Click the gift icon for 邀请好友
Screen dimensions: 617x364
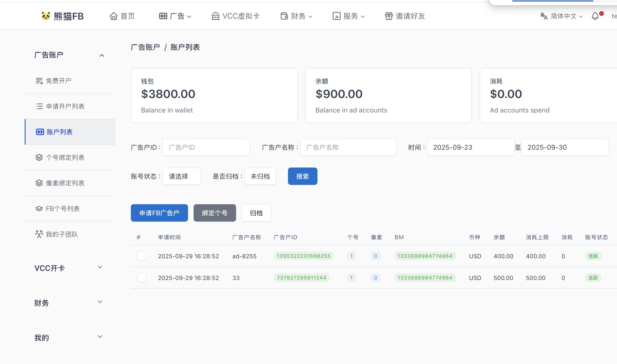click(x=389, y=16)
